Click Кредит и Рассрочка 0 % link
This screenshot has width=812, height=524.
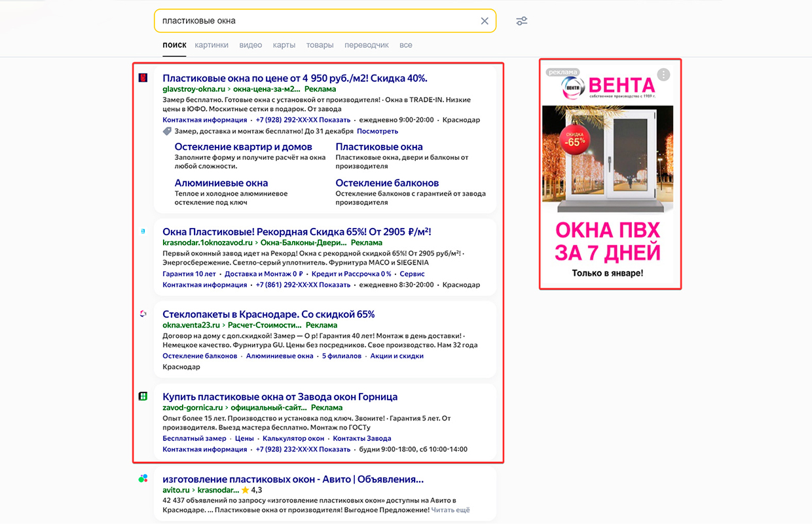[351, 274]
